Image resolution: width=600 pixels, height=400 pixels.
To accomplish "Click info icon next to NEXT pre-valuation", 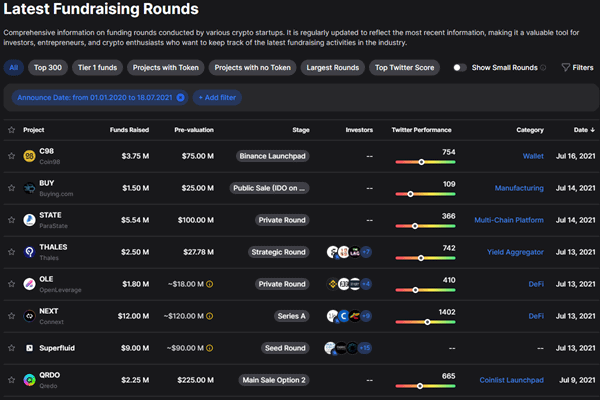I will coord(209,316).
